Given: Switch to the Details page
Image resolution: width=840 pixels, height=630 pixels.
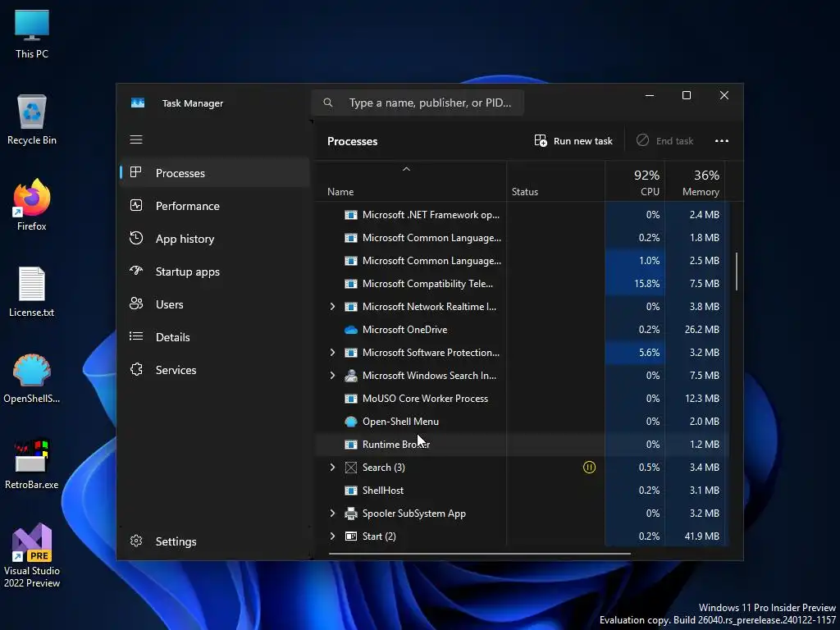Looking at the screenshot, I should (x=214, y=337).
